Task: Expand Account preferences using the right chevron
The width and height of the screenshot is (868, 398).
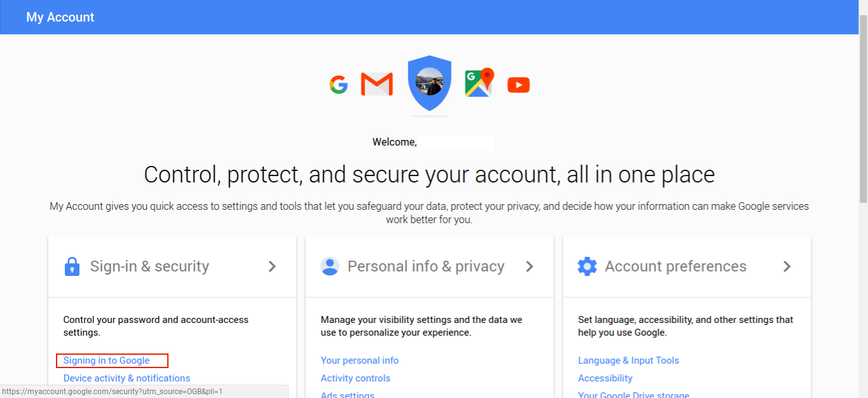Action: [x=787, y=266]
